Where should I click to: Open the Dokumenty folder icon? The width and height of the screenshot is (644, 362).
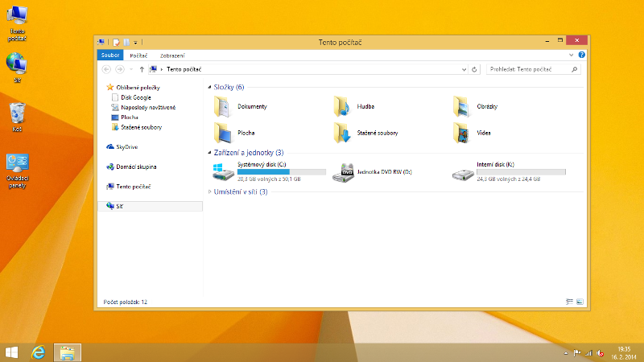[223, 106]
